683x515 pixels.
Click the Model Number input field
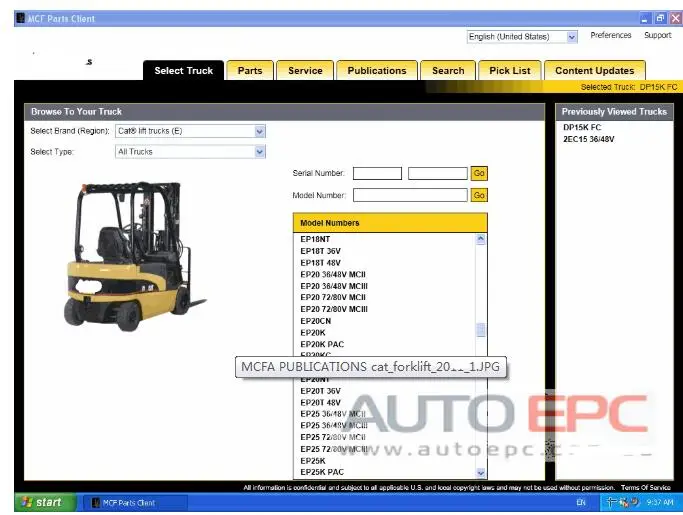tap(410, 195)
